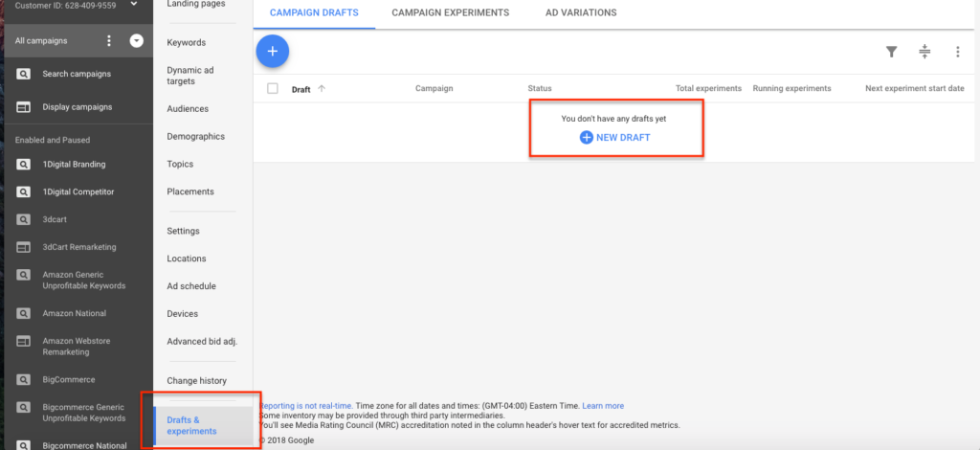This screenshot has width=980, height=450.
Task: Select the Search campaigns filter
Action: [x=77, y=75]
